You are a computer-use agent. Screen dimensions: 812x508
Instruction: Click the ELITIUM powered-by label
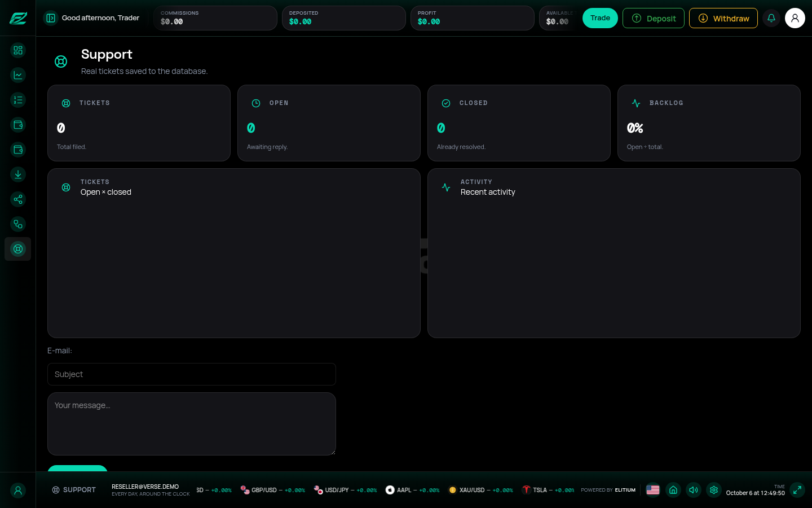pos(625,490)
